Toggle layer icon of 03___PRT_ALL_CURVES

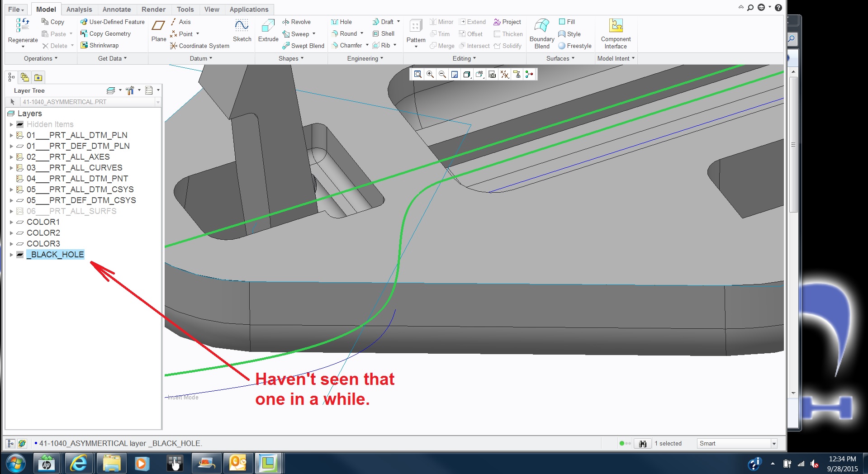(20, 168)
